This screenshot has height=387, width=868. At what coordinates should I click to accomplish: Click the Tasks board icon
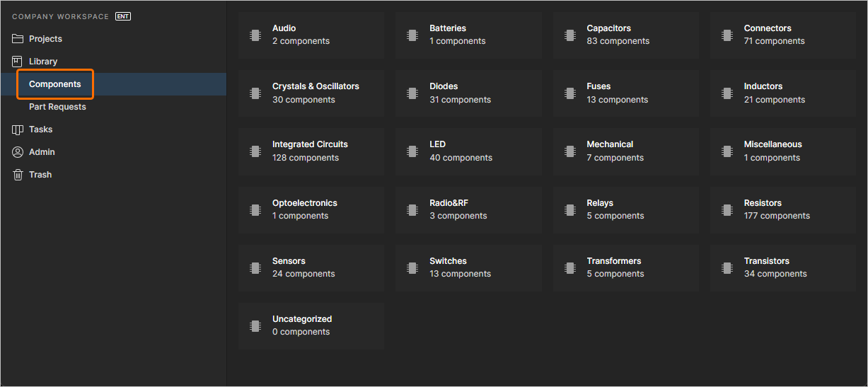pos(18,129)
